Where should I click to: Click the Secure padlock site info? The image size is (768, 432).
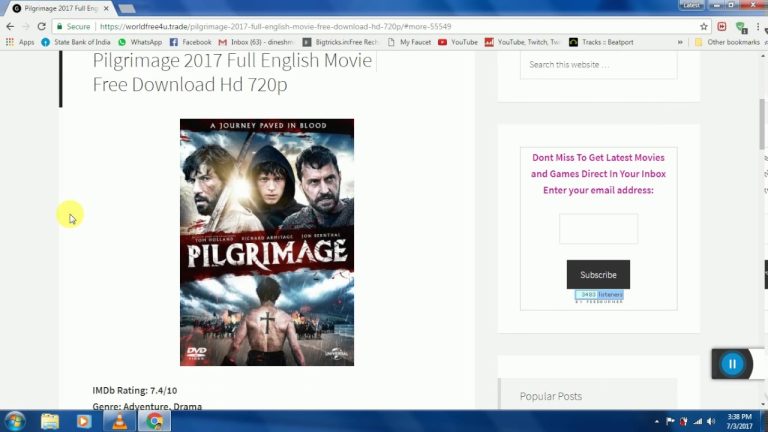[73, 26]
